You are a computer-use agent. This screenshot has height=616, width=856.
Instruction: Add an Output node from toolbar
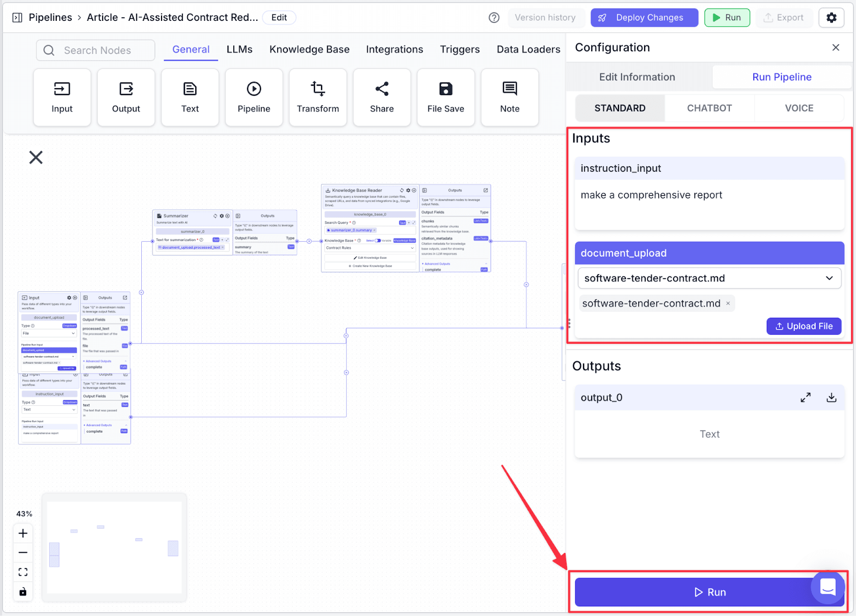tap(126, 97)
